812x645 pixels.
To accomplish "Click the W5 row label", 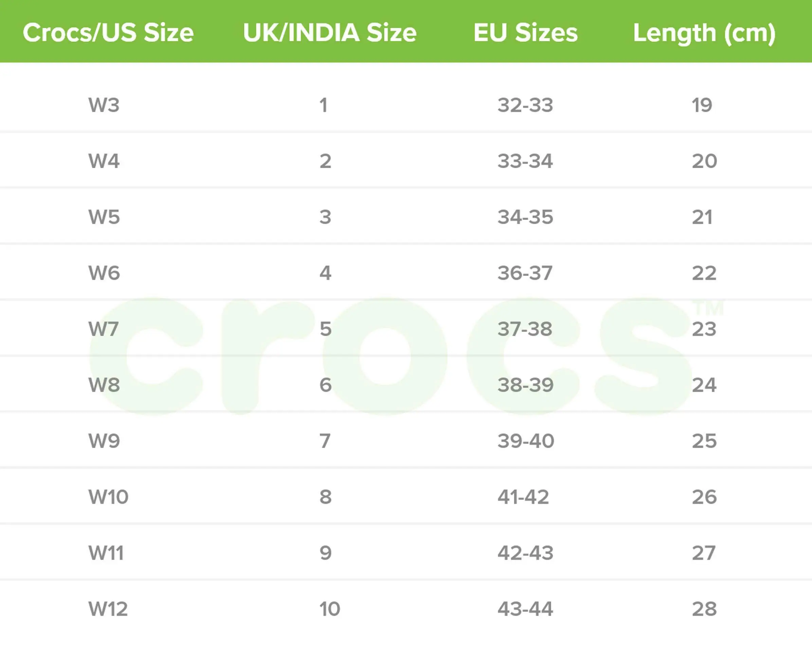I will 104,217.
